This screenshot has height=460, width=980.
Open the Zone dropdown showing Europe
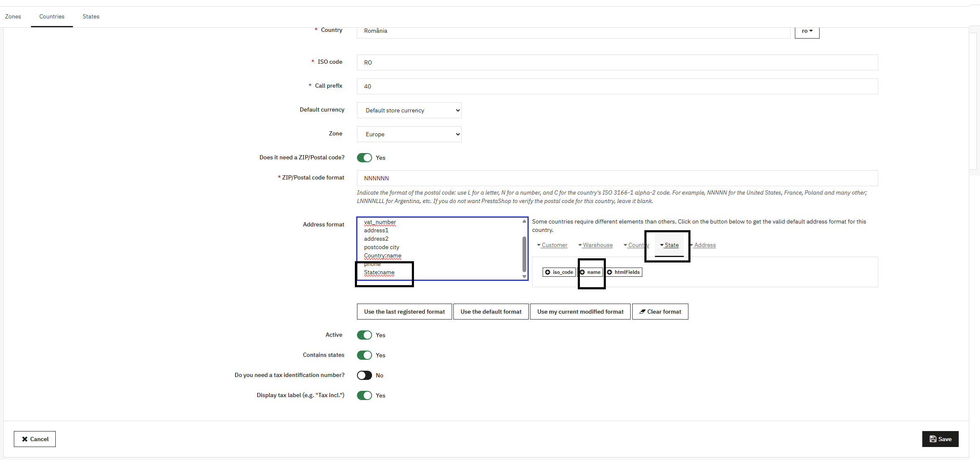point(409,134)
